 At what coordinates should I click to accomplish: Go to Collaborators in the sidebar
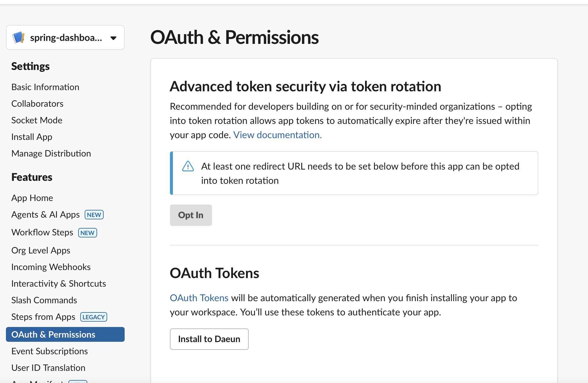pos(37,103)
